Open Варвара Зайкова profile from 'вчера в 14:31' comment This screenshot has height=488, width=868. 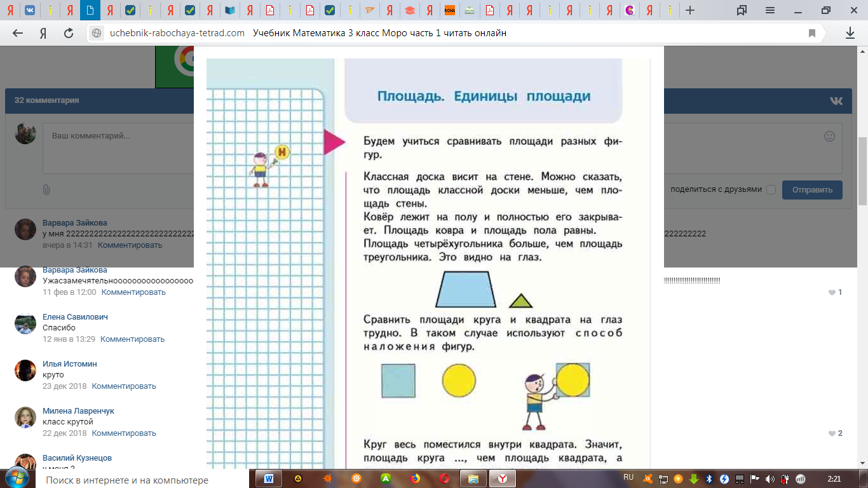[x=75, y=223]
